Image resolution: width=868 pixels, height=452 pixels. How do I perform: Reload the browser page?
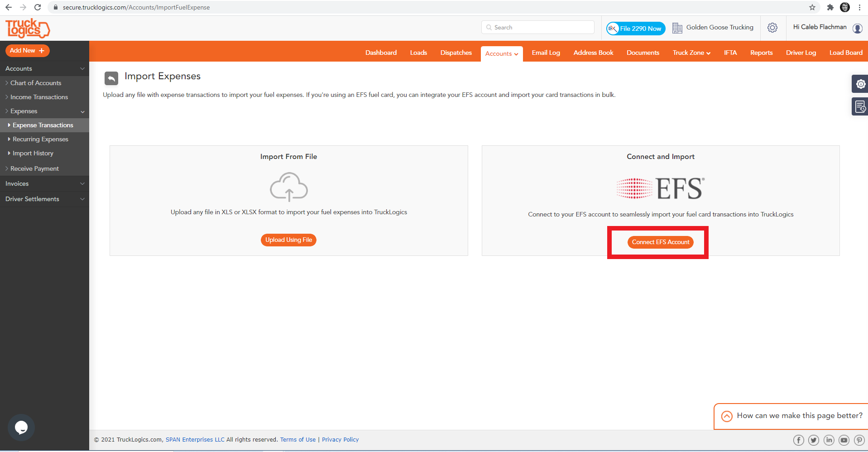coord(38,7)
